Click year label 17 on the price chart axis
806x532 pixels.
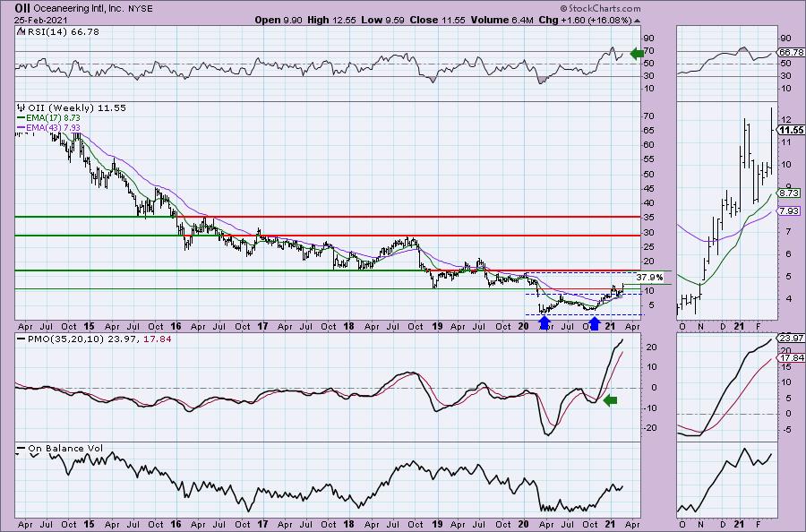coord(262,326)
